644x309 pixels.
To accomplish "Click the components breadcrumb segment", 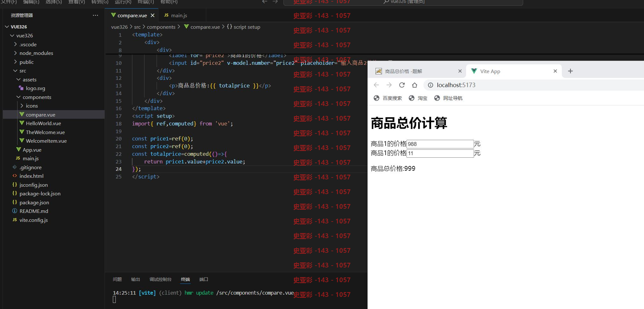I will pyautogui.click(x=161, y=27).
